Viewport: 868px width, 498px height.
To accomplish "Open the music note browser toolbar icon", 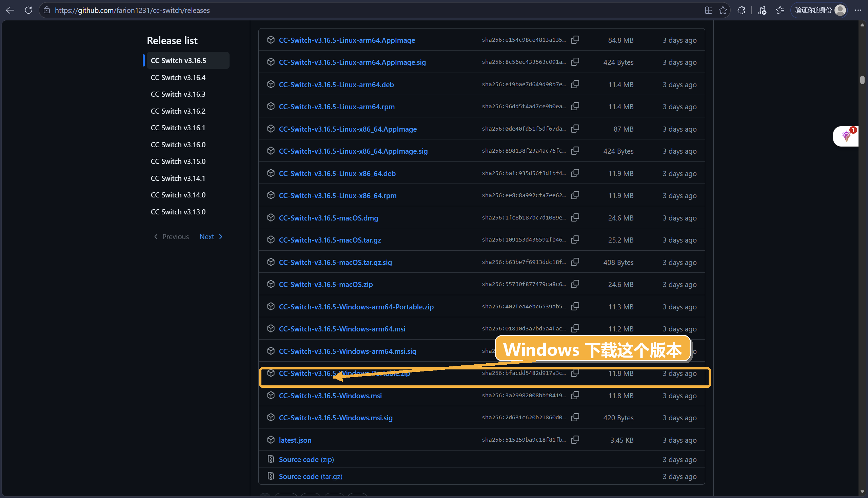I will [762, 10].
